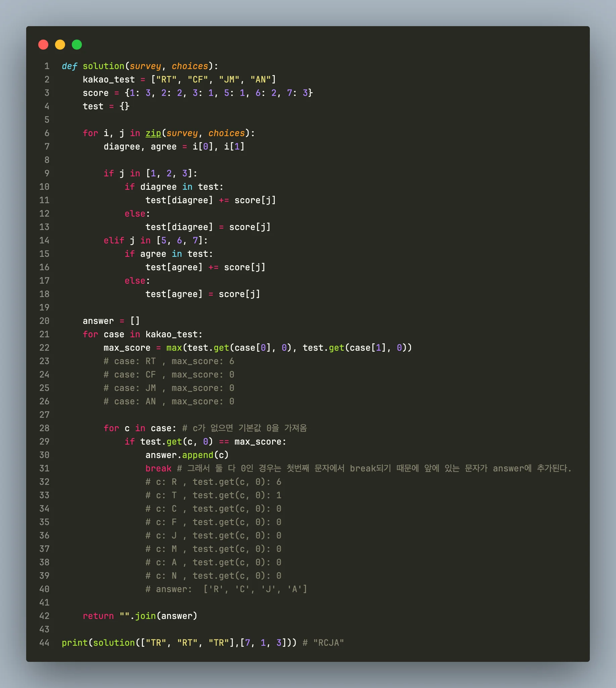Click the return keyword on line 42
Screen dimensions: 616x688
coord(98,616)
